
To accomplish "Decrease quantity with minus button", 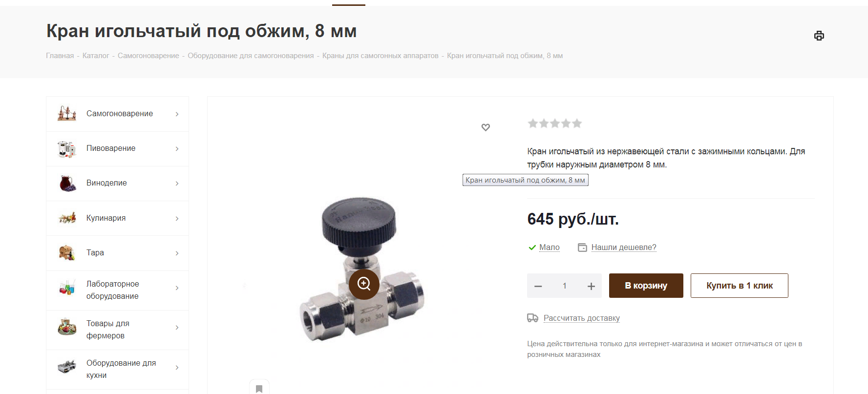I will tap(538, 286).
